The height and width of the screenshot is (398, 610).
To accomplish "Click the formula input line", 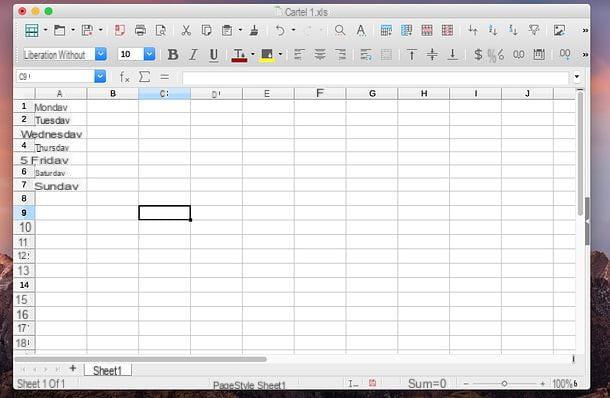I will (375, 77).
